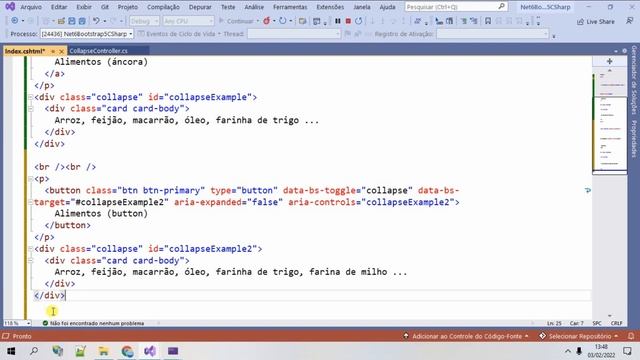Save the current file with disk icon

(71, 21)
